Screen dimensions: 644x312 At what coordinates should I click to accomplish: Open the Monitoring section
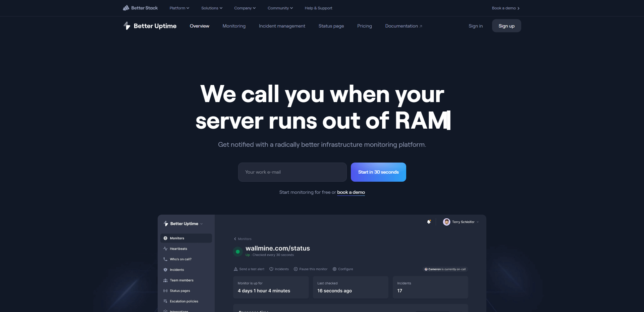pos(234,26)
